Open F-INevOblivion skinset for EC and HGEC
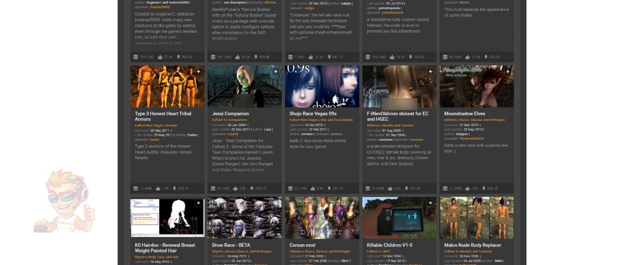Screen dimensions: 644x265 pos(397,117)
